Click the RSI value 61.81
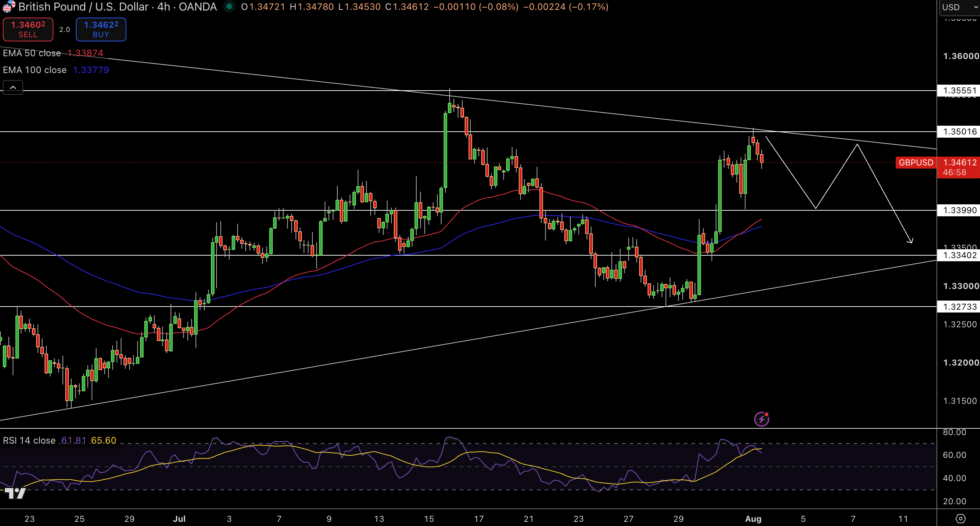 point(74,440)
